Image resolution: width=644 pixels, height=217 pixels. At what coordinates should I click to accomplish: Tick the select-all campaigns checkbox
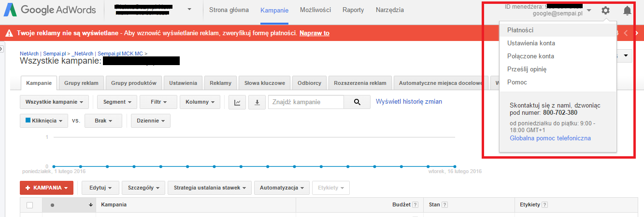(x=30, y=205)
